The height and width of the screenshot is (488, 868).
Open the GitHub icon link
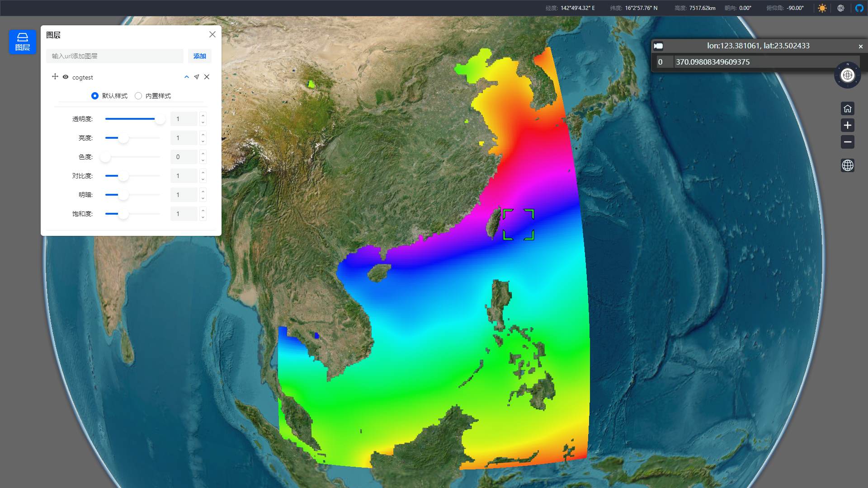[x=859, y=8]
